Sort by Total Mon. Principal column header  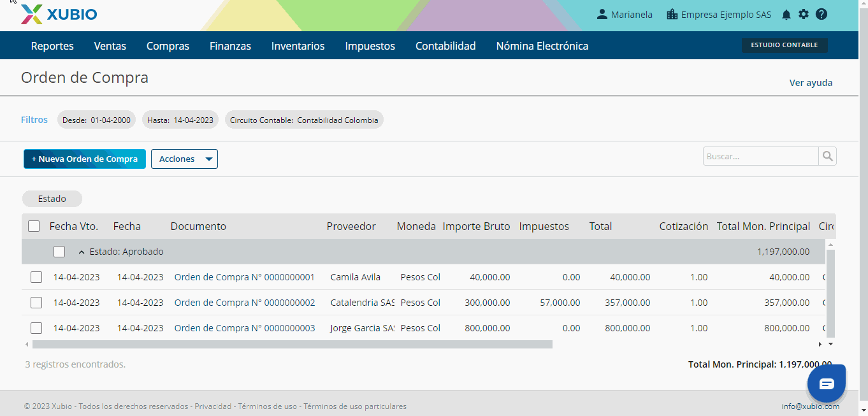tap(763, 226)
